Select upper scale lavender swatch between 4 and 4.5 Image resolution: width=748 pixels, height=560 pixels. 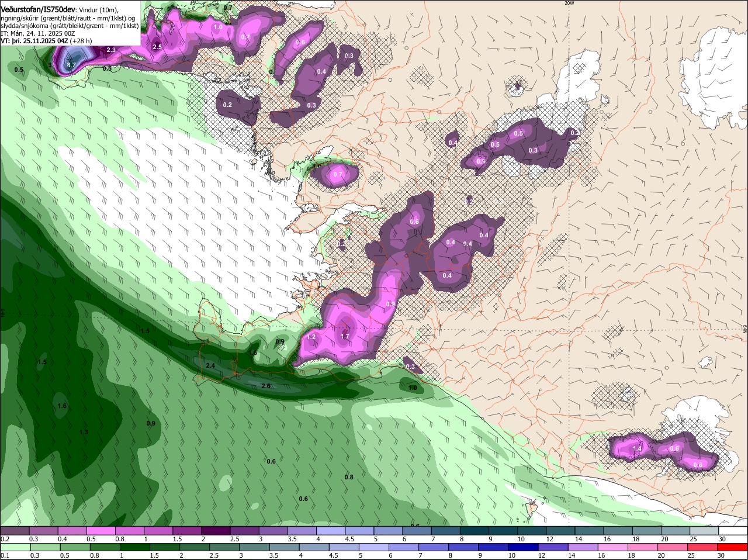pyautogui.click(x=331, y=530)
